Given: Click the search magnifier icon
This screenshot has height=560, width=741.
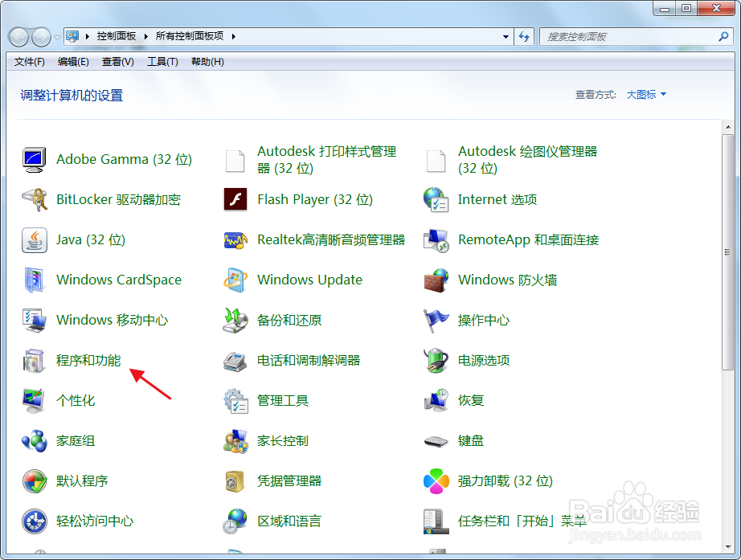Looking at the screenshot, I should click(723, 36).
